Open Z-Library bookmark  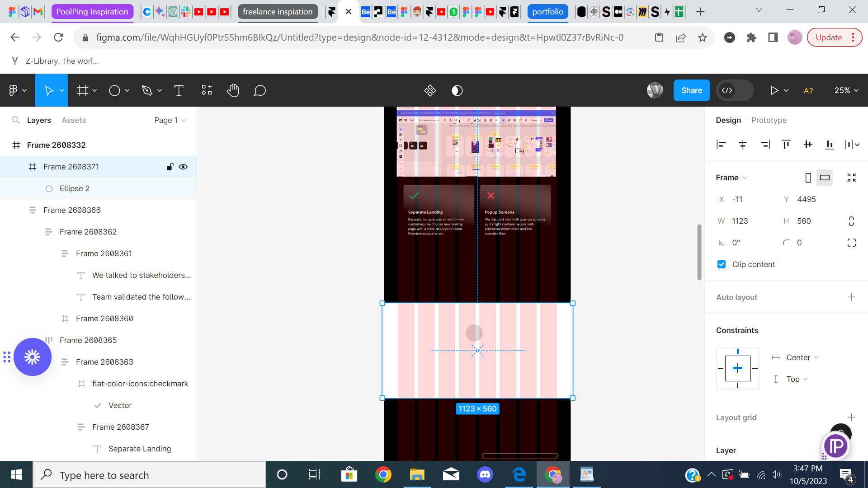(55, 61)
